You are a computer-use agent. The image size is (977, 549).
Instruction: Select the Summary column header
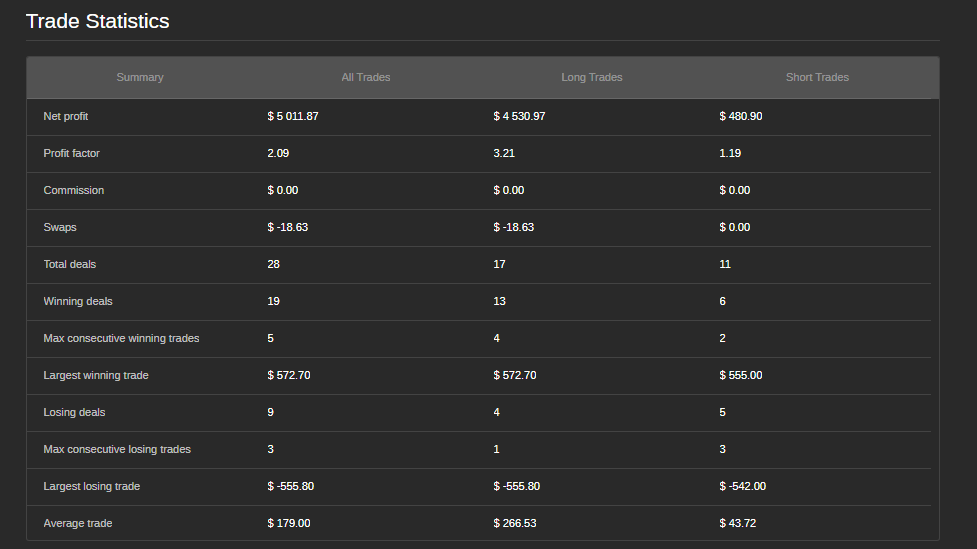click(x=140, y=77)
